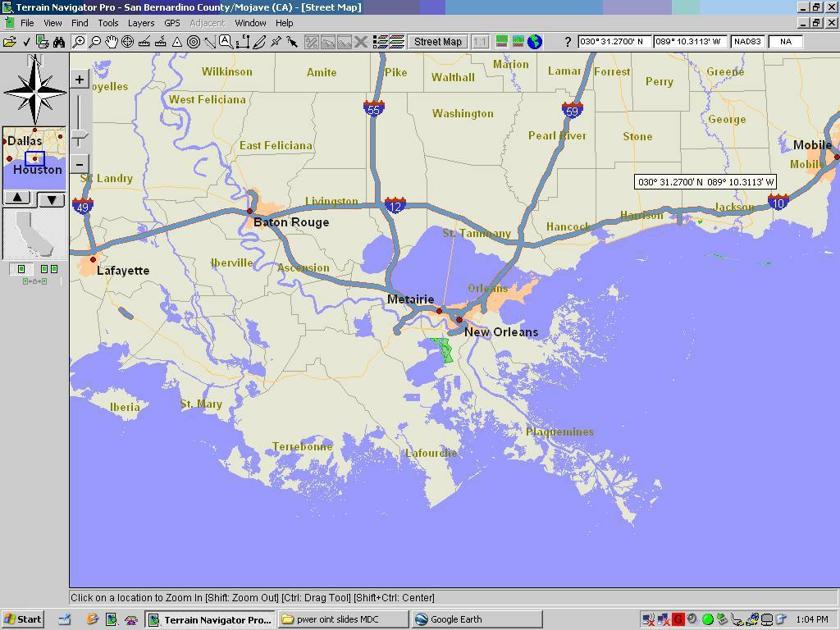Click the up arrow under overview map
Image resolution: width=840 pixels, height=630 pixels.
point(18,198)
